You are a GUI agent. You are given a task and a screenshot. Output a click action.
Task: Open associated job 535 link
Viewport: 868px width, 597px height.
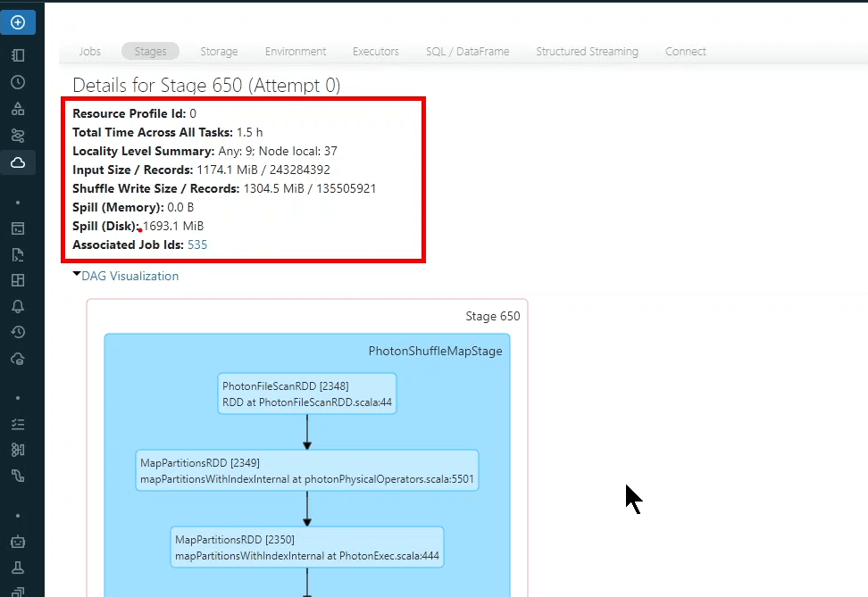pos(197,245)
